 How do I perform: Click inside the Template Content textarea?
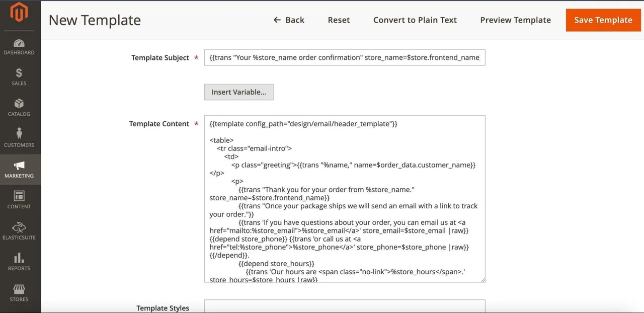pyautogui.click(x=345, y=199)
